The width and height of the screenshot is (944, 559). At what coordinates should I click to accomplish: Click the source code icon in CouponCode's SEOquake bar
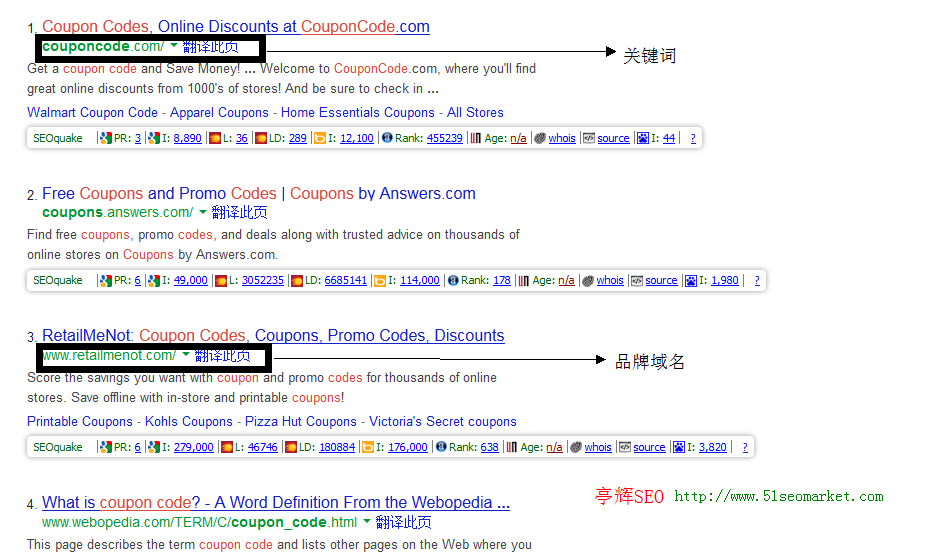(589, 139)
